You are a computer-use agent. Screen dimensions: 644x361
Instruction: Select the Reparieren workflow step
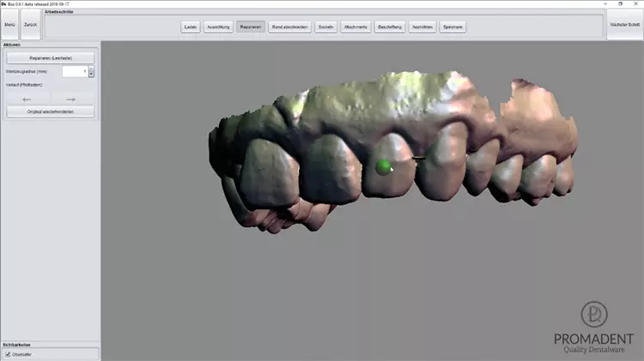[x=251, y=27]
